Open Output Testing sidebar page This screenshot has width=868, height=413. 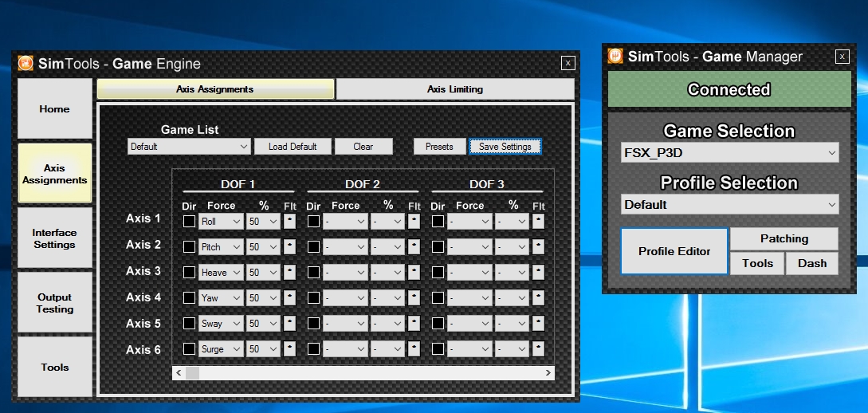[55, 303]
